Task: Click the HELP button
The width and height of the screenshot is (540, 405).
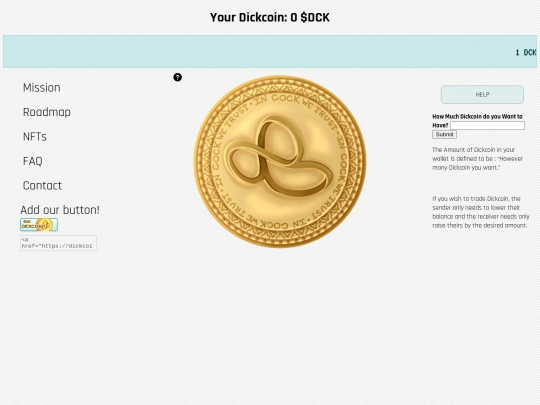Action: click(482, 94)
